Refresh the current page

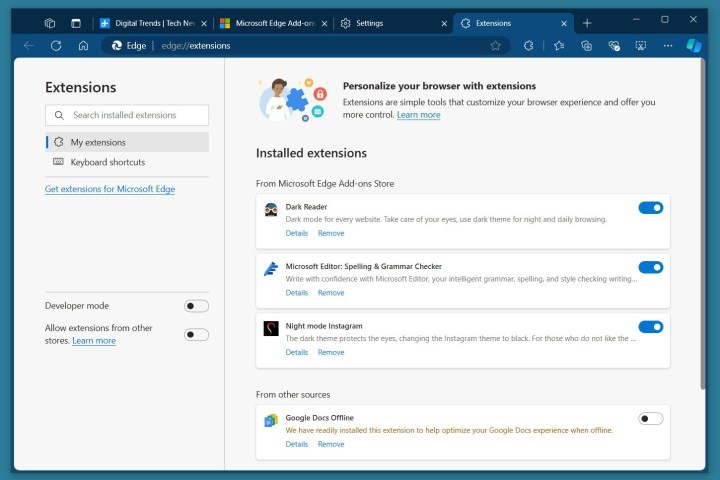point(56,45)
